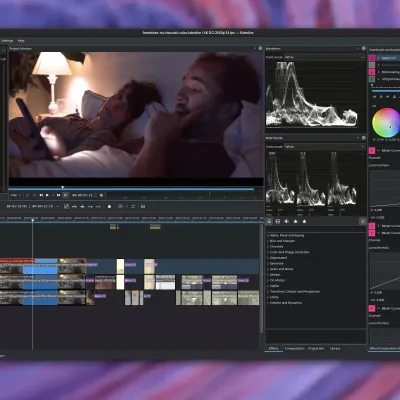Image resolution: width=400 pixels, height=400 pixels.
Task: Close the Waveform scope panel
Action: coord(363,48)
